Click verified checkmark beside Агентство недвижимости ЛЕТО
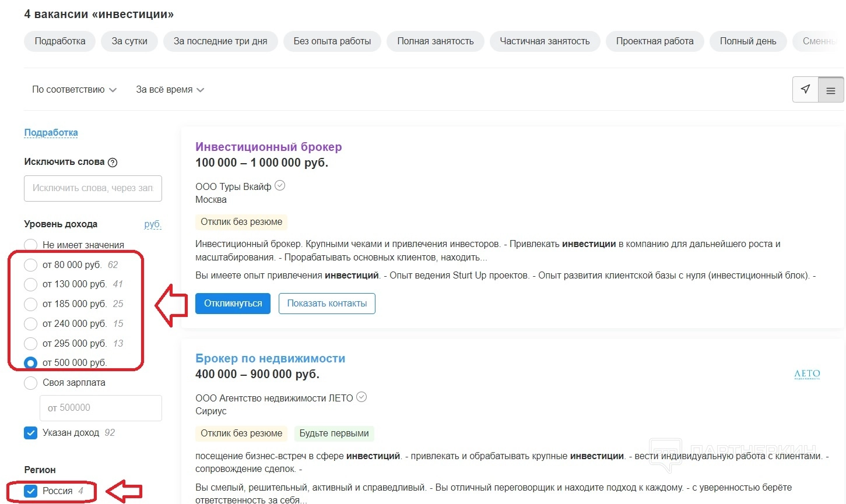The height and width of the screenshot is (504, 846). click(361, 397)
